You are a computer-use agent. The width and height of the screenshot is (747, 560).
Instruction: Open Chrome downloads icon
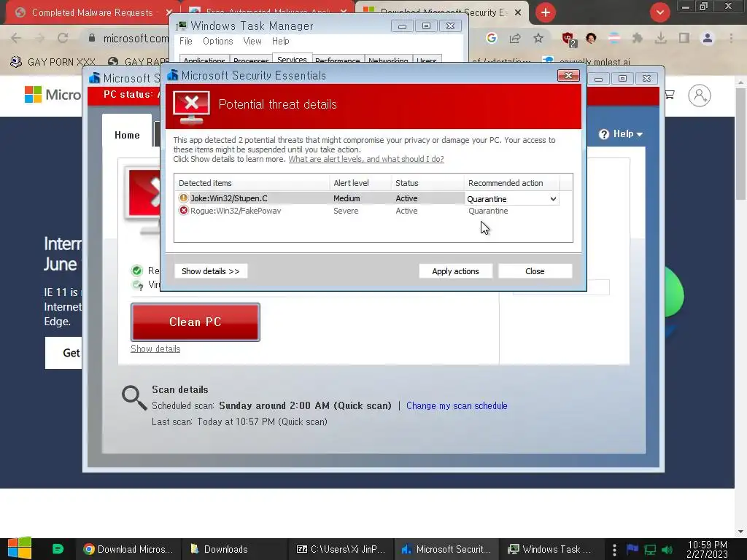[660, 38]
